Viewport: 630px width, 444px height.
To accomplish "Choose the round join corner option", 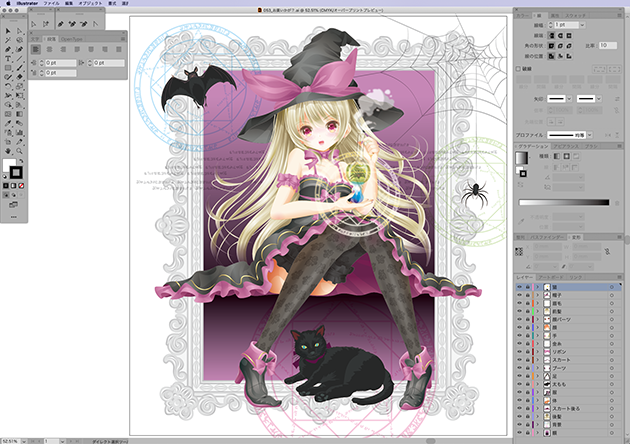I will (x=560, y=46).
